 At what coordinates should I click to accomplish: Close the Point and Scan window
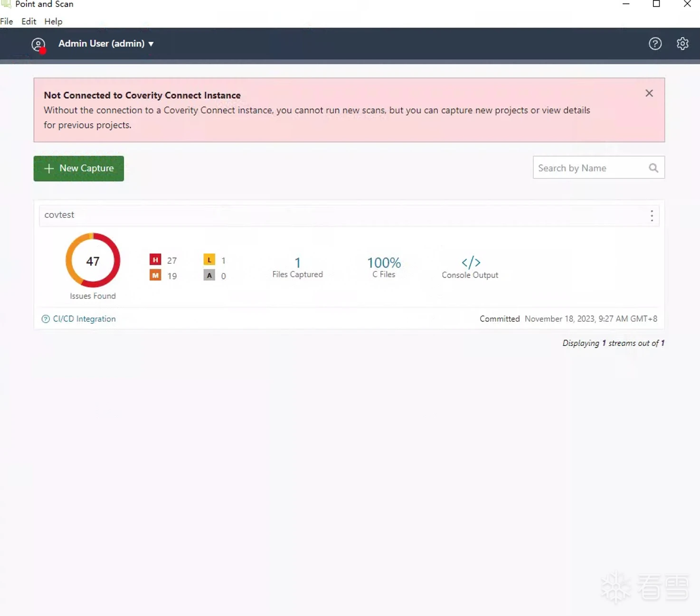click(687, 4)
